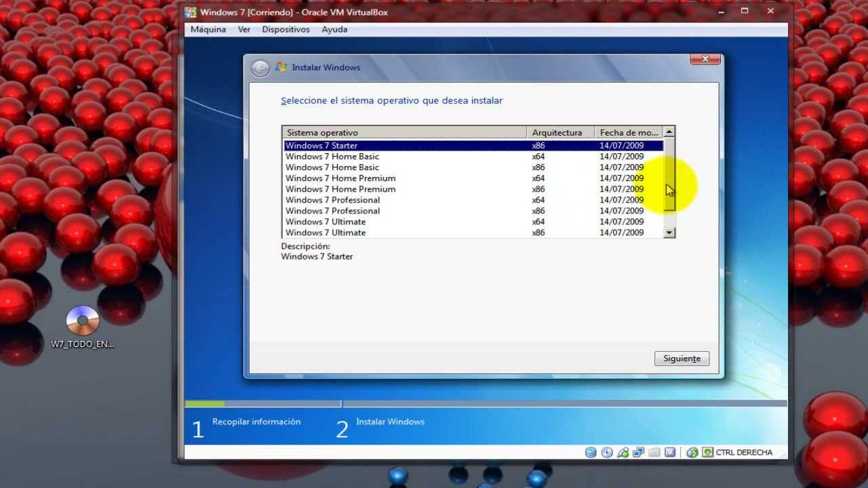Screen dimensions: 868x488
Task: Select Windows 7 Ultimate x86 row
Action: click(473, 232)
